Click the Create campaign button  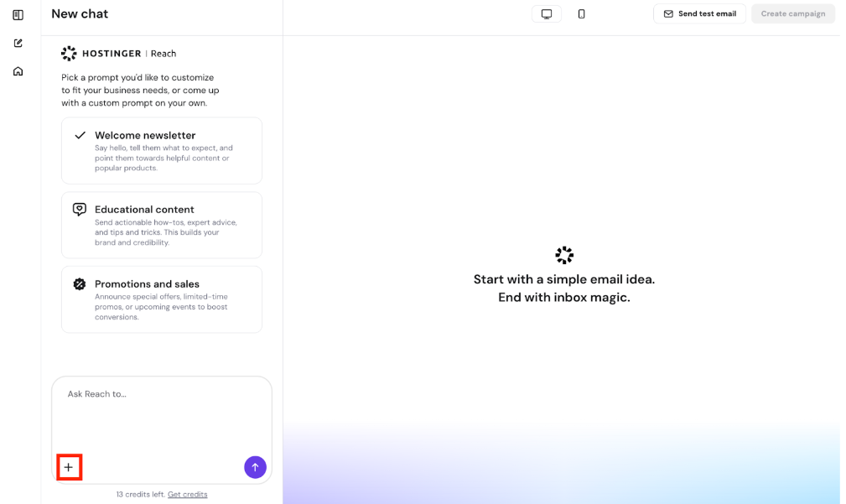point(792,14)
